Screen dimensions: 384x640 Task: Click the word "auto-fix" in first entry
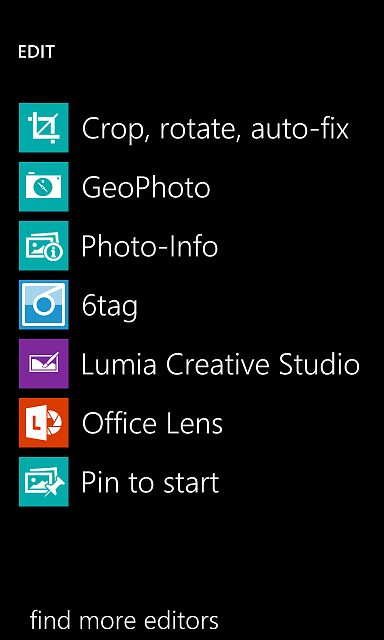300,129
